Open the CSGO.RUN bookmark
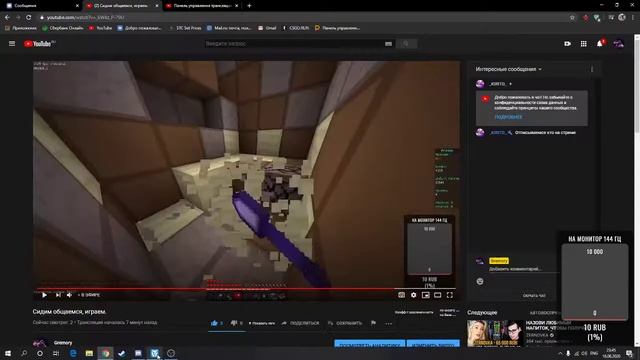Viewport: 640px width, 360px height. pyautogui.click(x=296, y=28)
